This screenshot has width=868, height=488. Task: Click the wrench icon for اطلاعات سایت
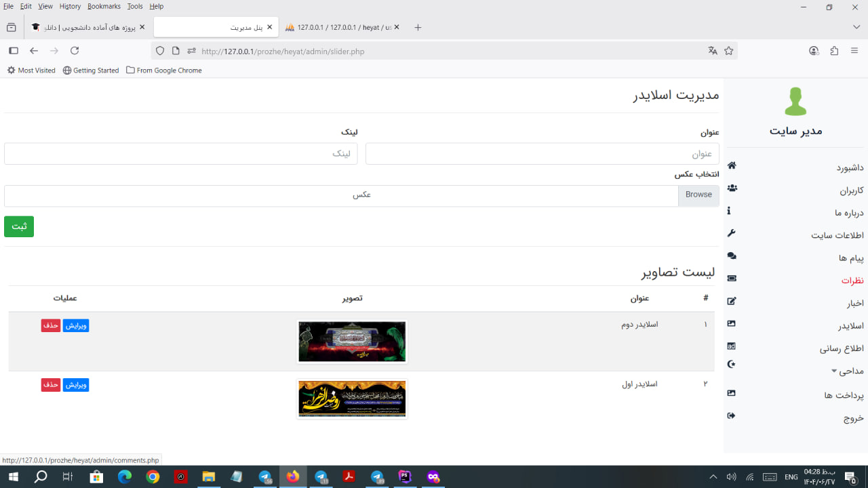(732, 233)
